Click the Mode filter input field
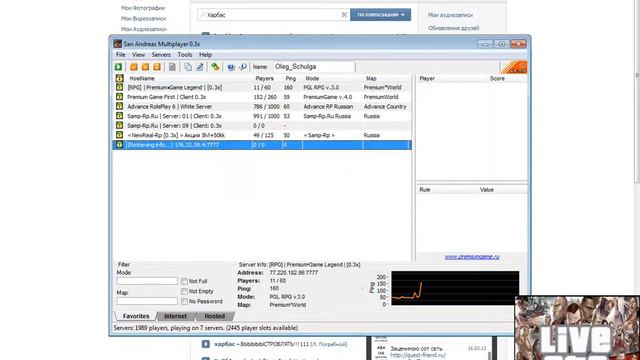The height and width of the screenshot is (360, 640). 147,281
